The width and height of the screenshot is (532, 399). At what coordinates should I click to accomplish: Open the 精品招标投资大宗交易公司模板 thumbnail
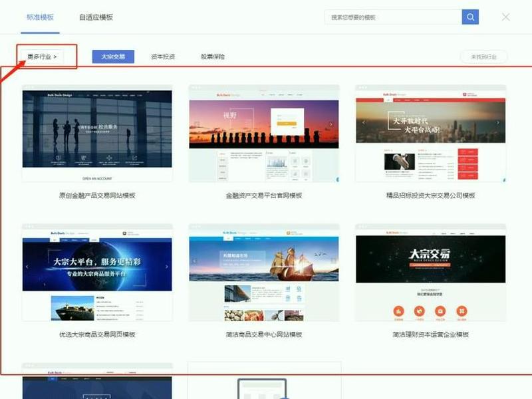pyautogui.click(x=430, y=134)
